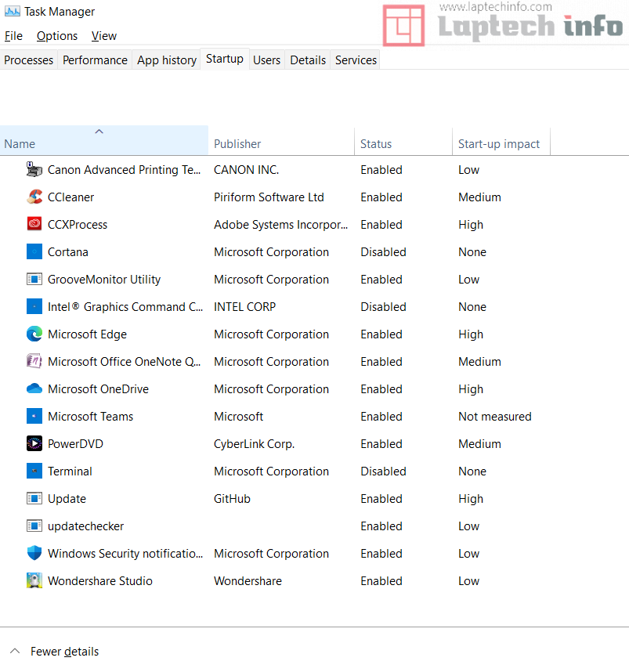This screenshot has width=629, height=672.
Task: Go to the Services tab
Action: point(356,60)
